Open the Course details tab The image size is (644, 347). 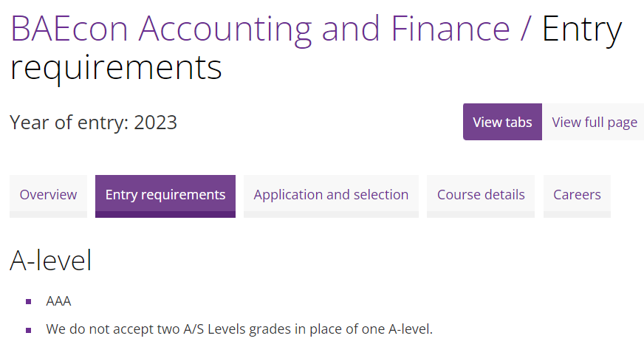(481, 195)
